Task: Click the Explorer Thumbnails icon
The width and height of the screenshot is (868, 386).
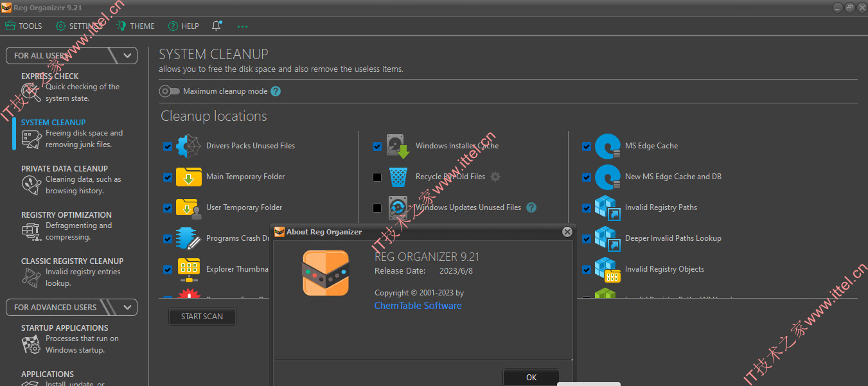Action: coord(189,270)
